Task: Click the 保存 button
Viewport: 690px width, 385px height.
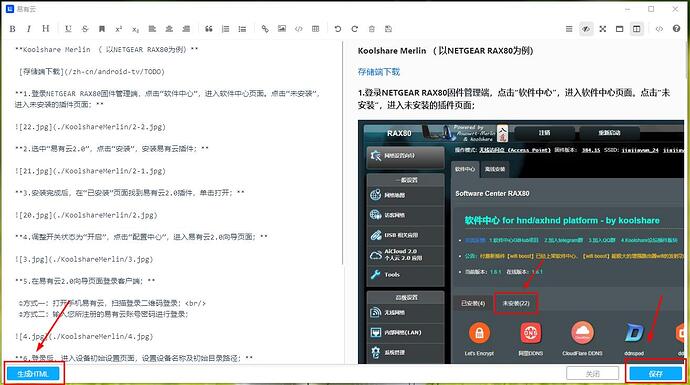Action: (x=656, y=374)
